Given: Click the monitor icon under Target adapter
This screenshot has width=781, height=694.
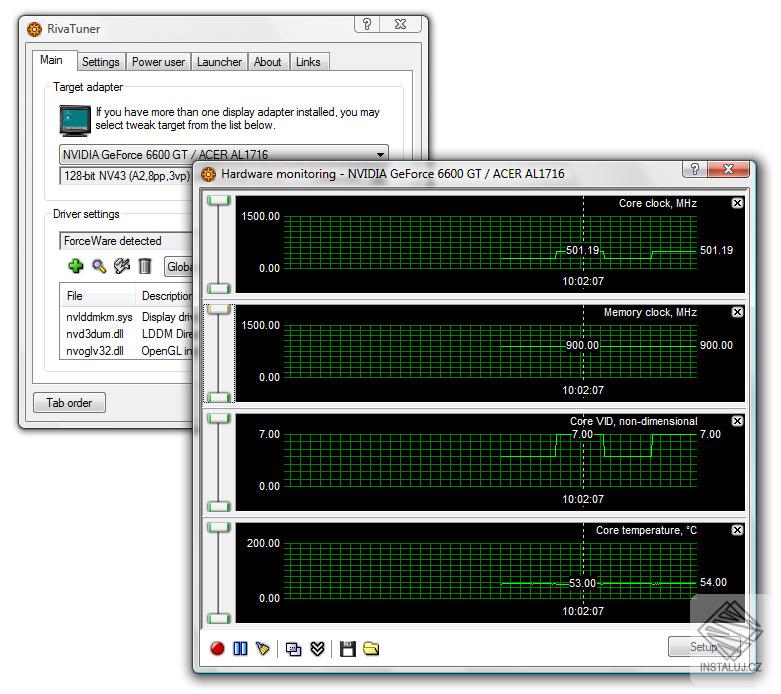Looking at the screenshot, I should tap(75, 120).
